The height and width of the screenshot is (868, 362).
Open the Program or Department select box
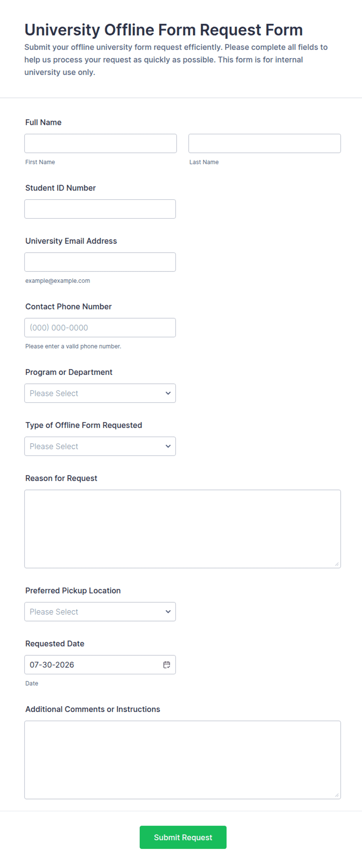pyautogui.click(x=100, y=393)
